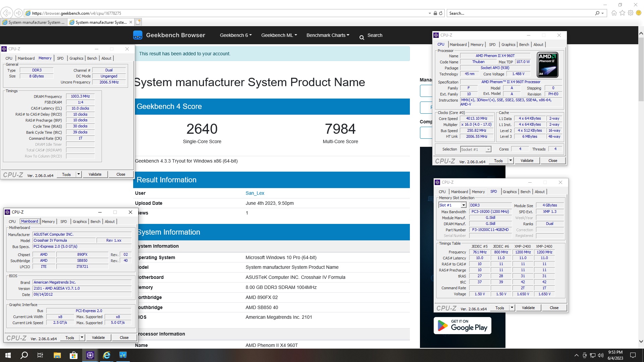
Task: Click the browser back arrow button
Action: click(6, 13)
